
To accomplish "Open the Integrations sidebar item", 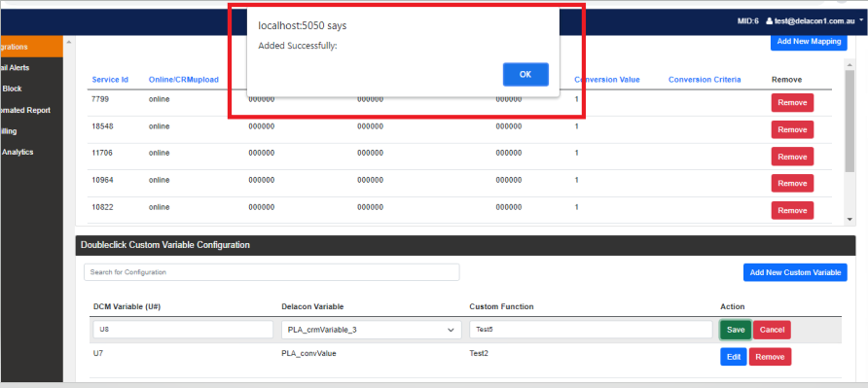I will click(x=31, y=47).
